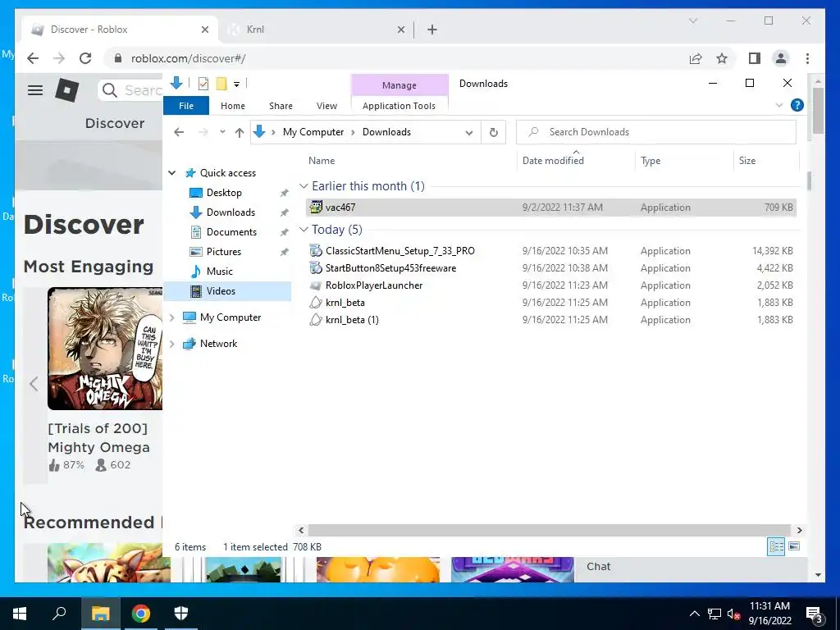Click the Roblox logo
The image size is (840, 630).
pyautogui.click(x=67, y=90)
